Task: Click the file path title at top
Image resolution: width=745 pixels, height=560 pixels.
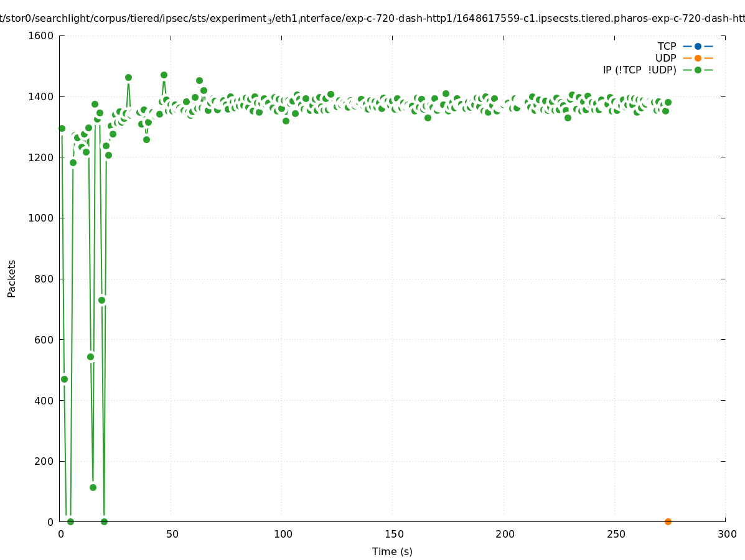Action: click(x=372, y=19)
